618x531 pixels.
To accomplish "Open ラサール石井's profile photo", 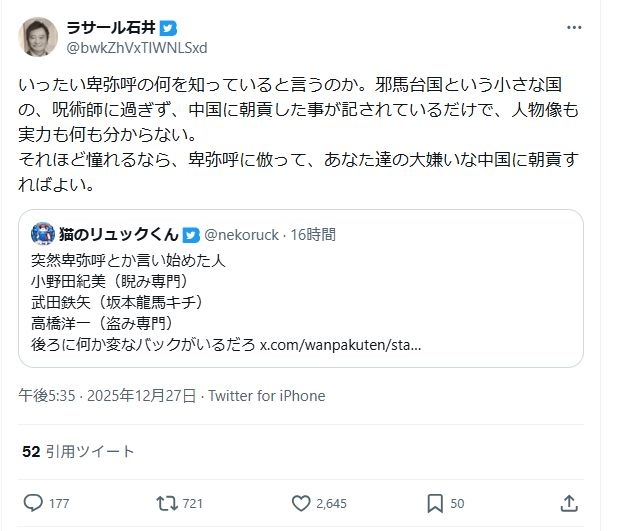I will (38, 37).
